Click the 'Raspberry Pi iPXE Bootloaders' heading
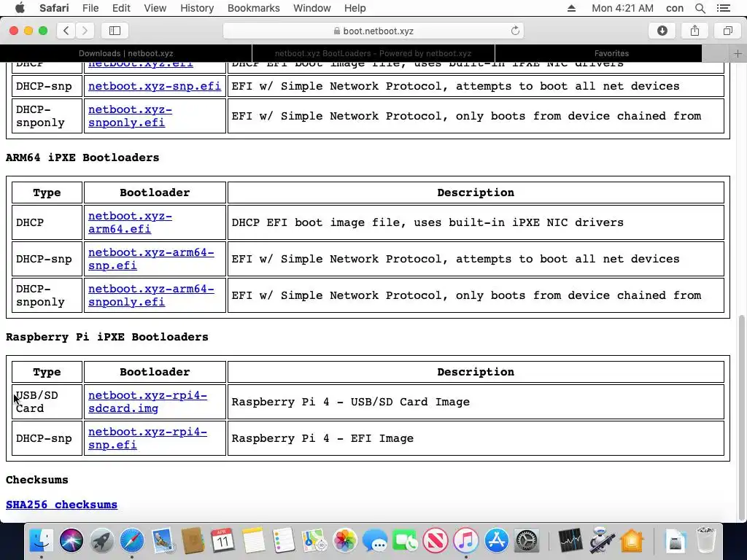The image size is (747, 560). tap(107, 337)
